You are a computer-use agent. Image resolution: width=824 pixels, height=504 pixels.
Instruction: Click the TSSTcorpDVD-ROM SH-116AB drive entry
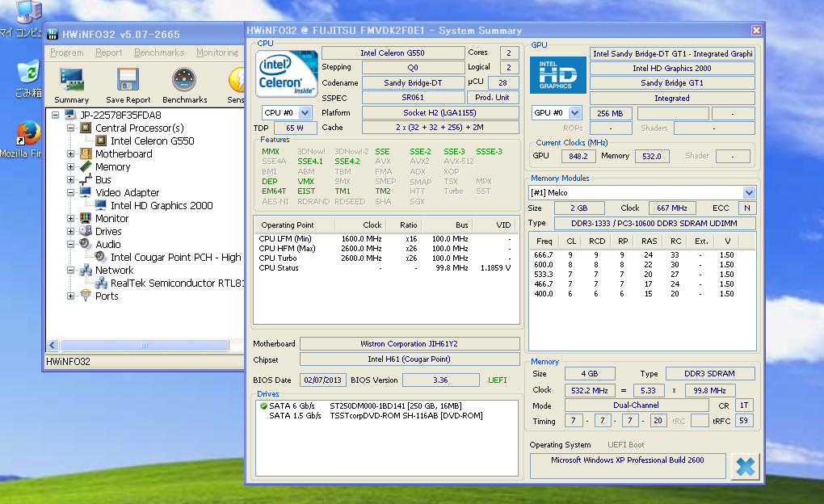coord(406,416)
